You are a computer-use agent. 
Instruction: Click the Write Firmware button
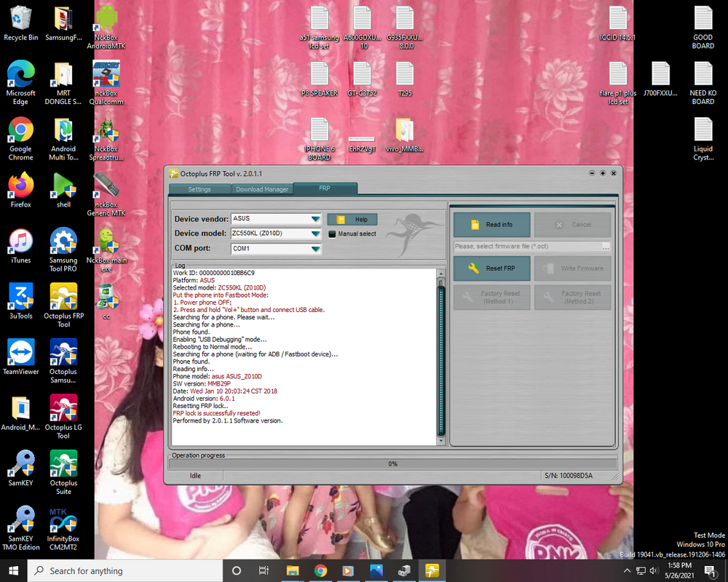coord(572,268)
